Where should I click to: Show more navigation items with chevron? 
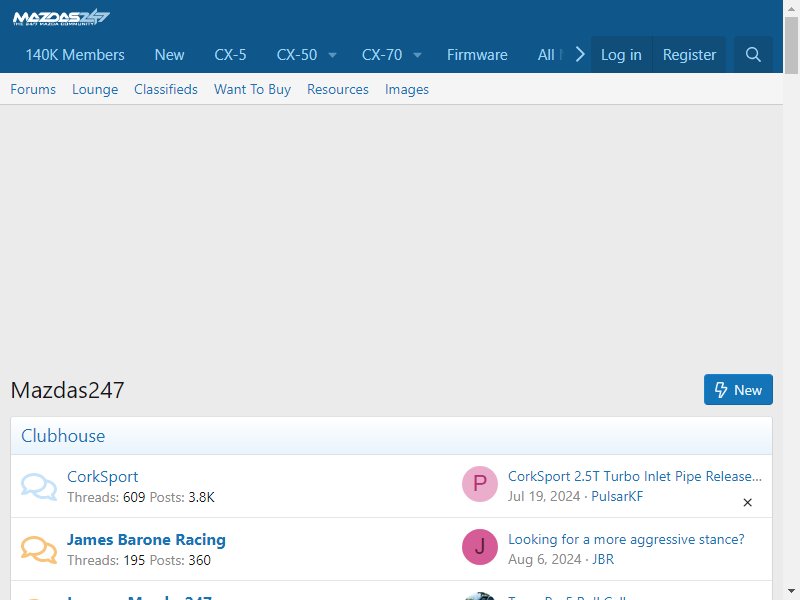coord(580,54)
